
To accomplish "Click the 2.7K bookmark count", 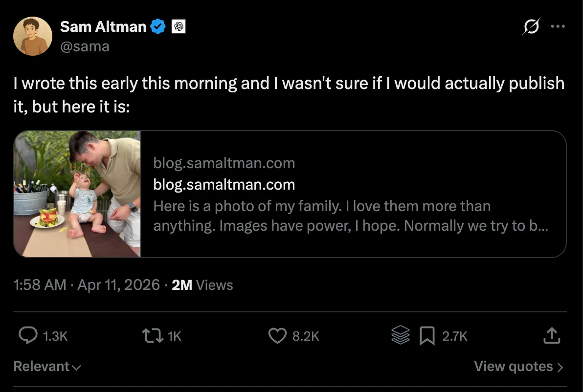I will [x=455, y=336].
